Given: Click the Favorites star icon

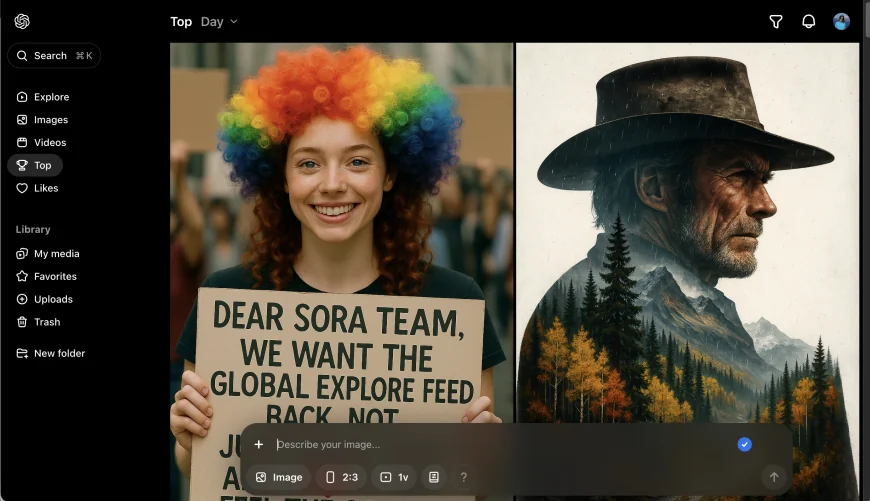Looking at the screenshot, I should (x=22, y=276).
